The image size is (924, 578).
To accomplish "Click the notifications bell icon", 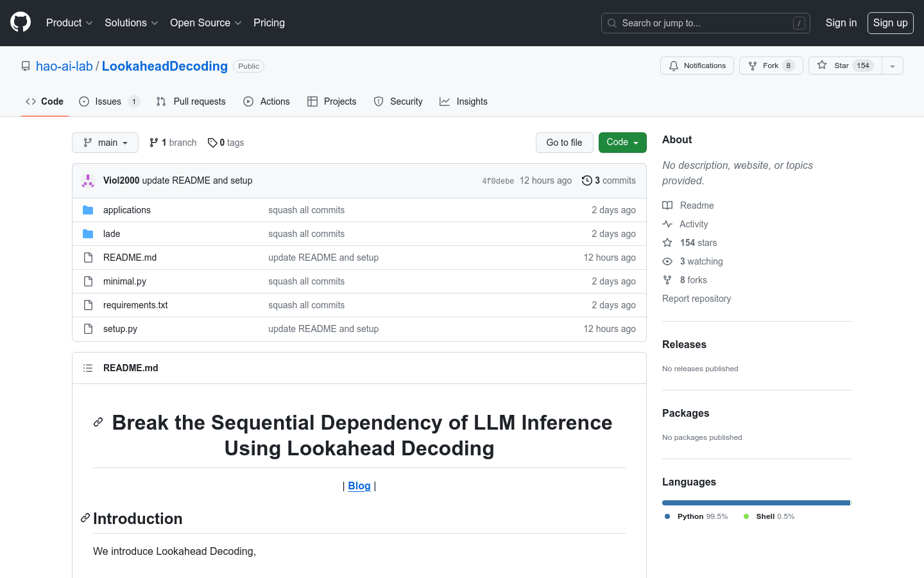I will (x=673, y=66).
